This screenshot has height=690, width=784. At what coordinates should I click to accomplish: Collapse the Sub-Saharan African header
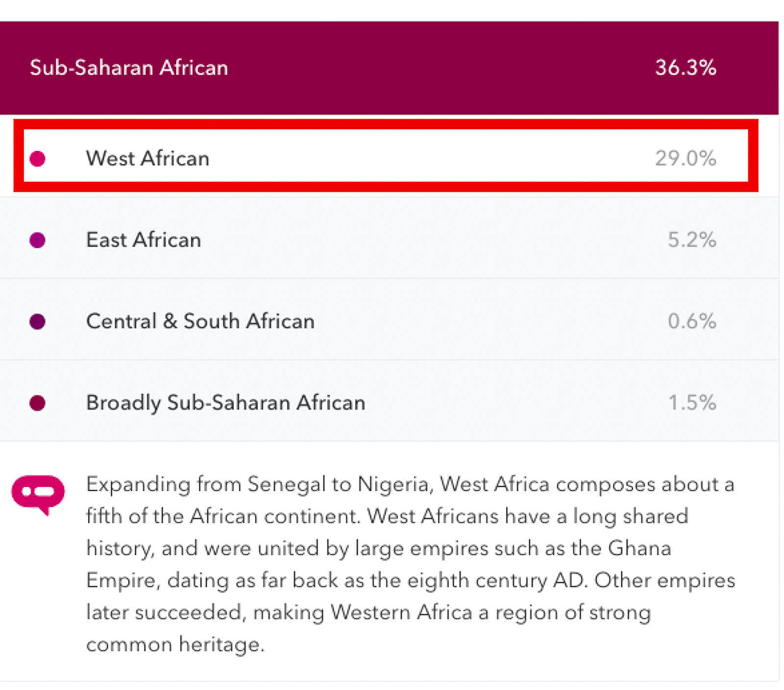pos(128,68)
